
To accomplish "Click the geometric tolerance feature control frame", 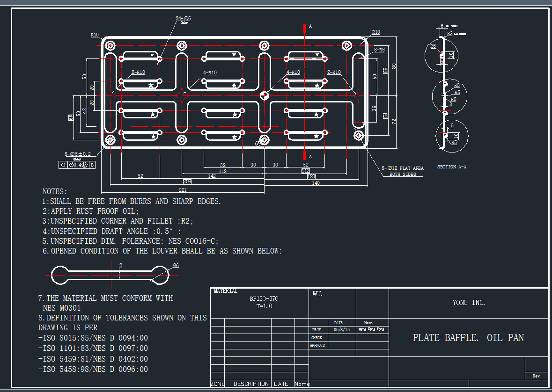I will click(x=76, y=165).
